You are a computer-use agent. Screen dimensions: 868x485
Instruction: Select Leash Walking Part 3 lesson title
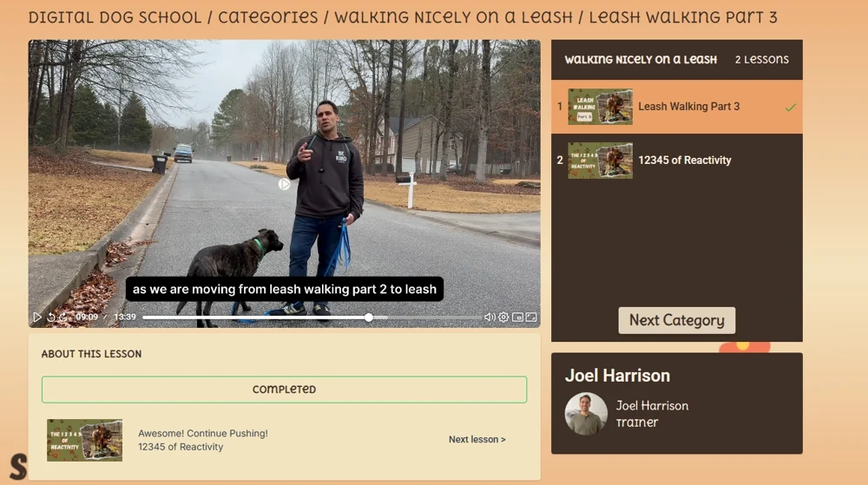click(688, 106)
